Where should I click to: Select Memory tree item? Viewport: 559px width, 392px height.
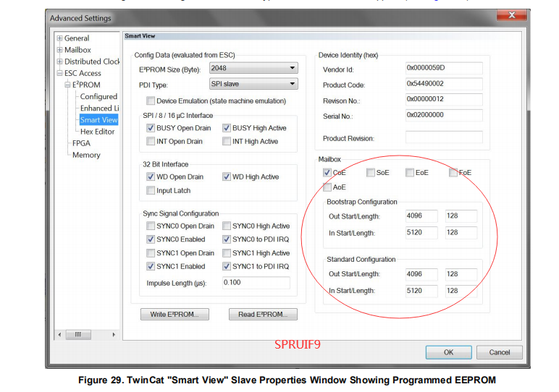coord(86,155)
